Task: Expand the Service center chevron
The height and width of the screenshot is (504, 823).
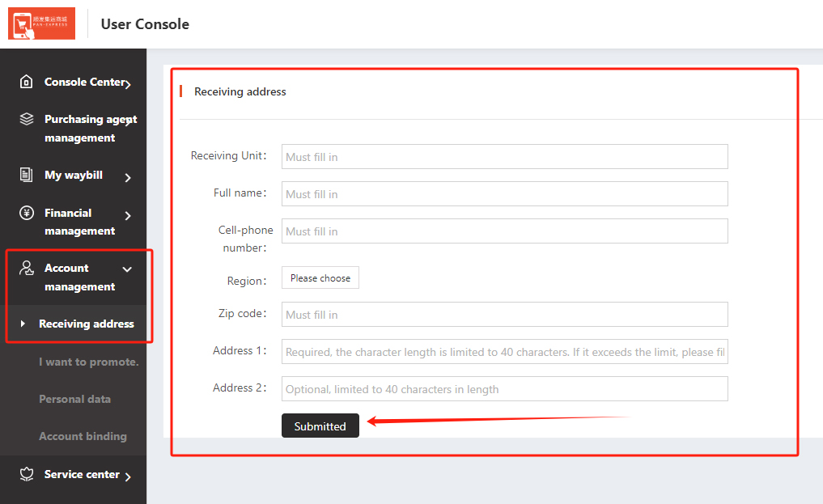Action: pos(128,476)
